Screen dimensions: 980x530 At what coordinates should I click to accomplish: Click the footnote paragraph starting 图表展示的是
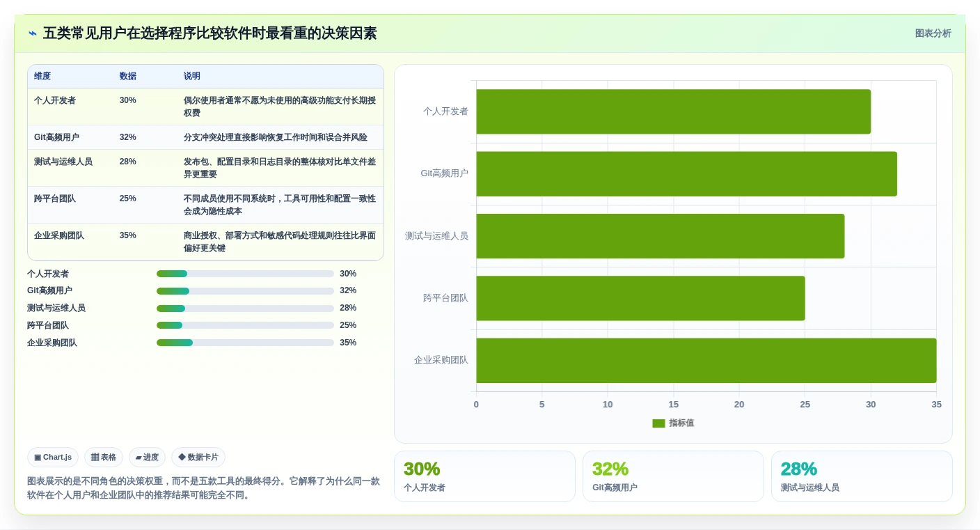(204, 488)
